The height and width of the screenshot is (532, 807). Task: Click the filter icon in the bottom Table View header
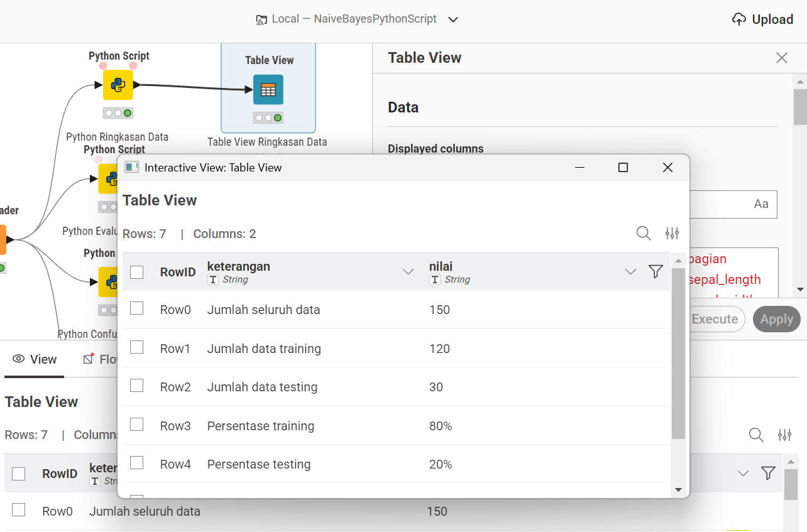tap(768, 473)
